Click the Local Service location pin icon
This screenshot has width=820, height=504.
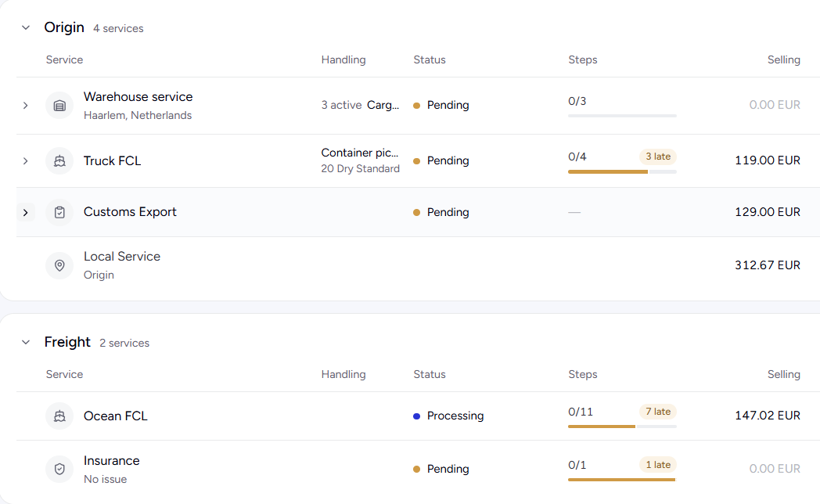(x=59, y=265)
